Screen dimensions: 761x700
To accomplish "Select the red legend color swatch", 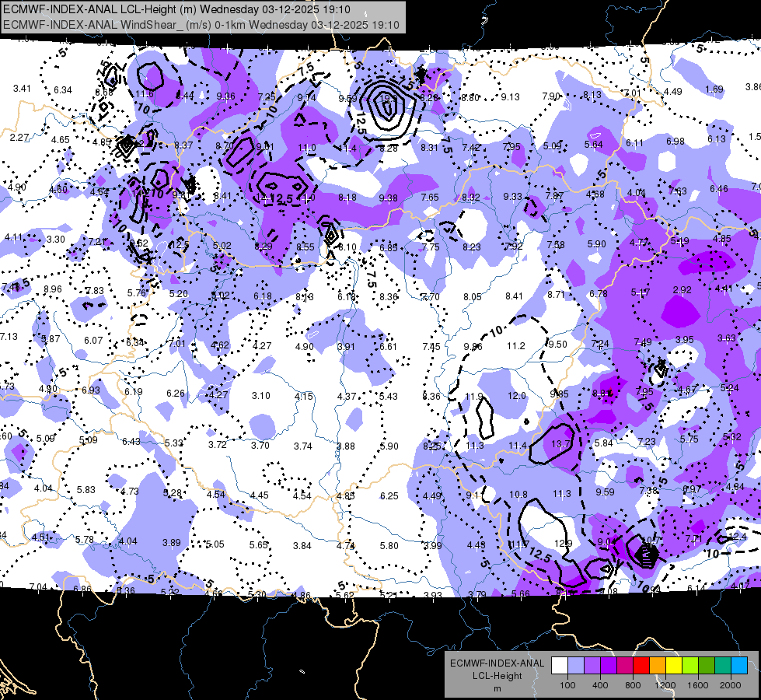I will pos(641,666).
